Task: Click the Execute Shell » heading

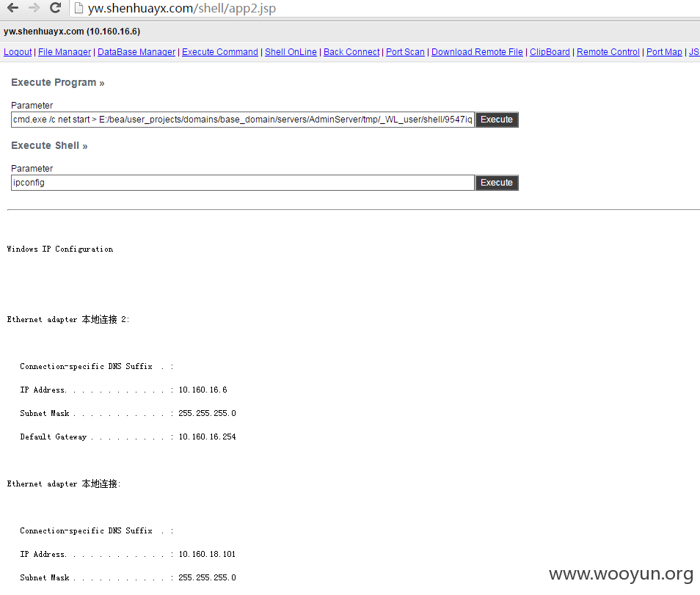Action: coord(49,145)
